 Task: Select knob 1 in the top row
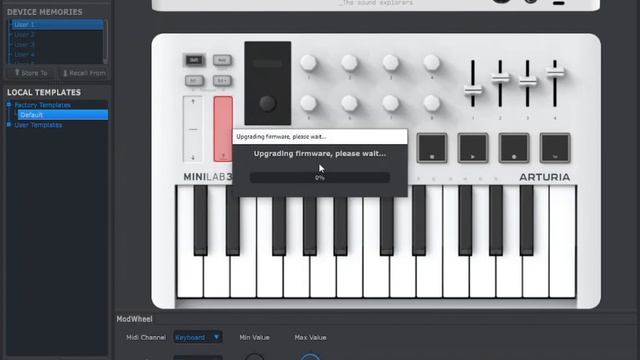click(309, 62)
